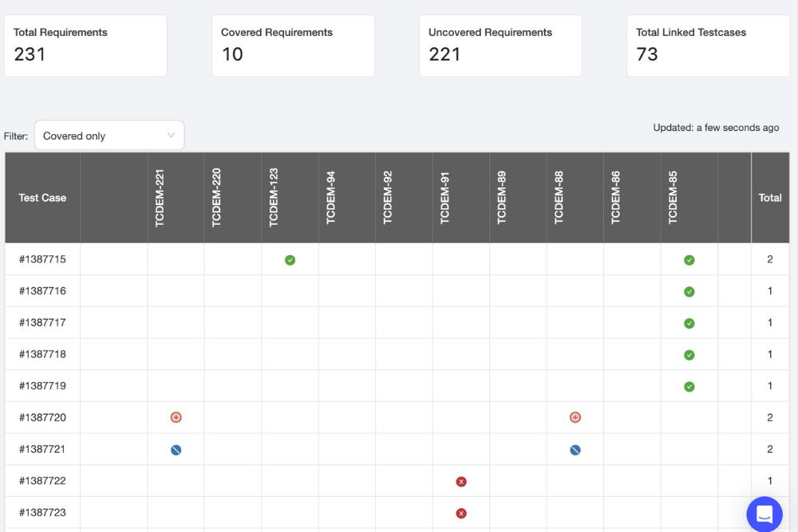
Task: Click the red plus for #1387720 under TCDEM-88
Action: (575, 417)
